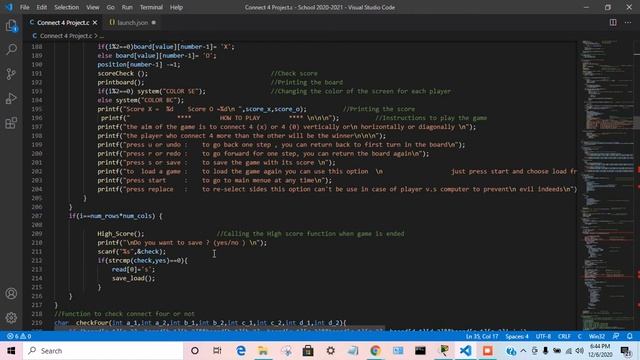Image resolution: width=640 pixels, height=360 pixels.
Task: Open Microsoft Edge from taskbar
Action: 241,351
